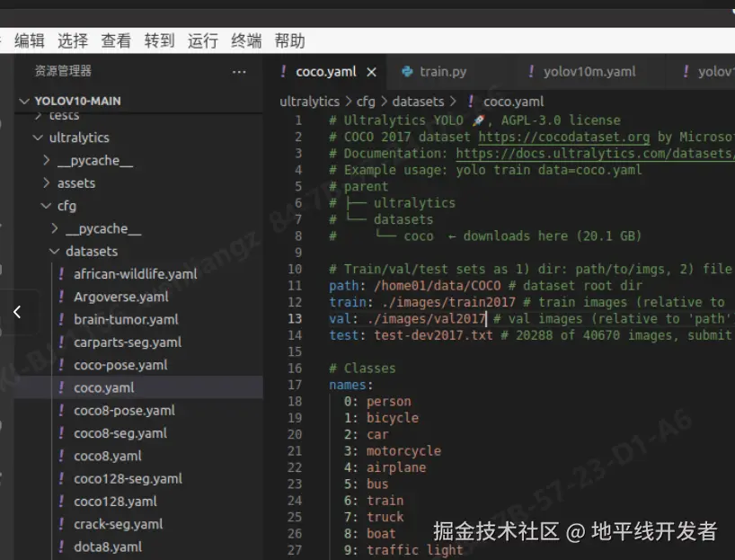The width and height of the screenshot is (735, 560).
Task: Open the 转到 menu
Action: 159,40
